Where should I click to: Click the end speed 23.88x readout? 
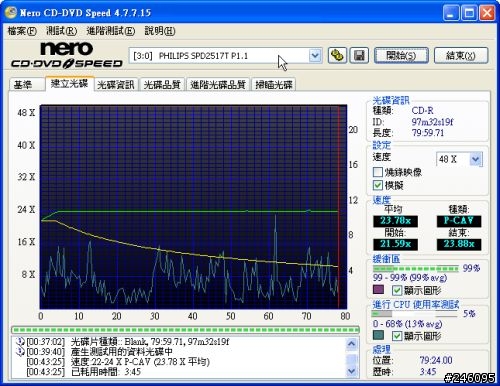click(x=459, y=244)
